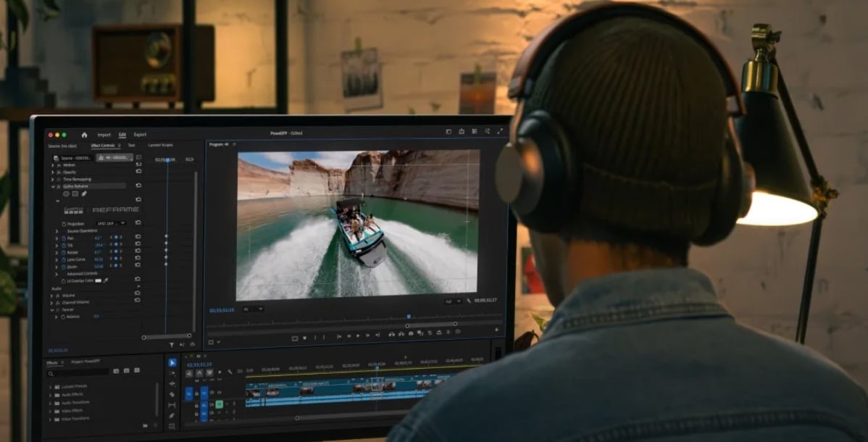Expand the Channel Volume effect
This screenshot has height=442, width=868.
[x=51, y=302]
